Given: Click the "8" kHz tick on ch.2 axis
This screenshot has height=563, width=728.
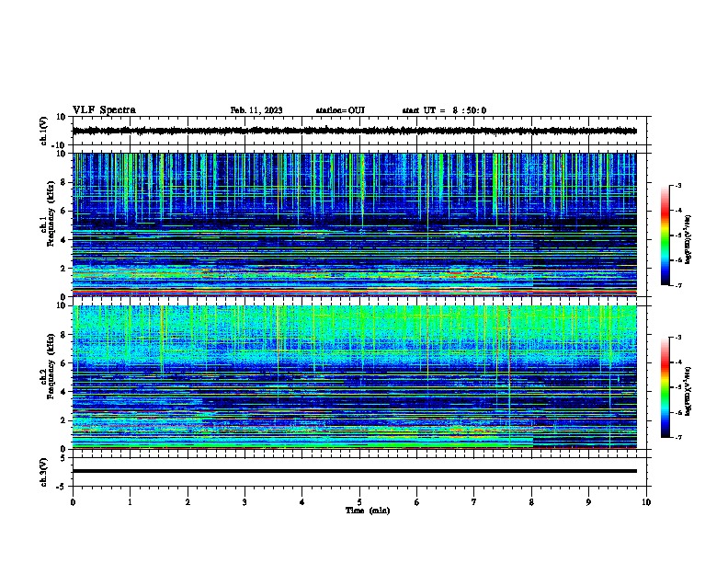Looking at the screenshot, I should tap(64, 335).
